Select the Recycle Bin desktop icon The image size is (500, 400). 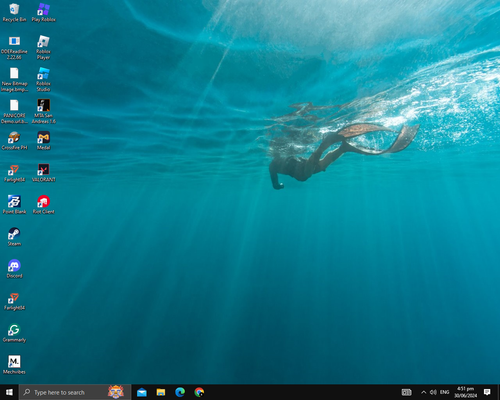pyautogui.click(x=14, y=13)
